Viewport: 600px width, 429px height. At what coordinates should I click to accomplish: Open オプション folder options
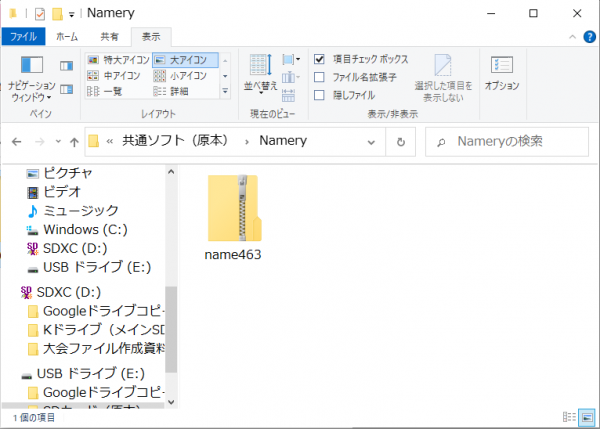pyautogui.click(x=502, y=73)
